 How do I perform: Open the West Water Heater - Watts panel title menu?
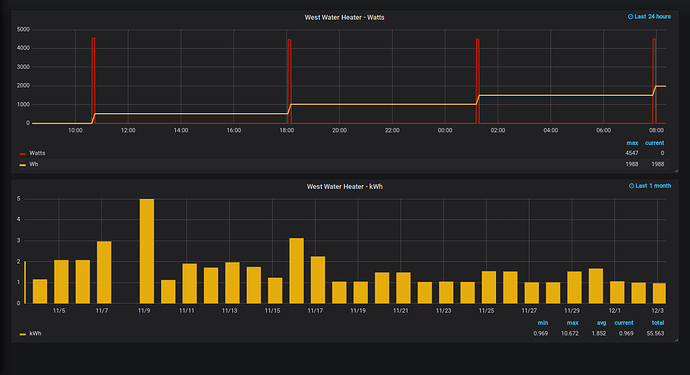pyautogui.click(x=345, y=18)
